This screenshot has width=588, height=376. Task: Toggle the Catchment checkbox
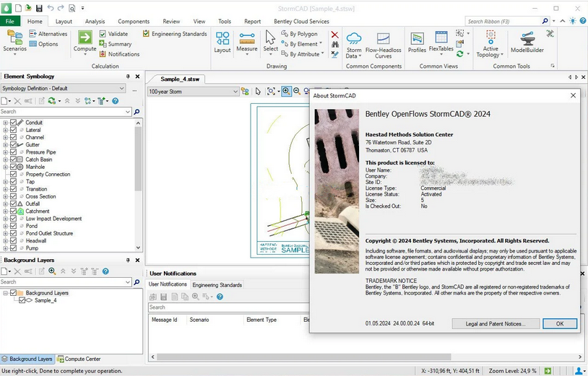click(14, 211)
